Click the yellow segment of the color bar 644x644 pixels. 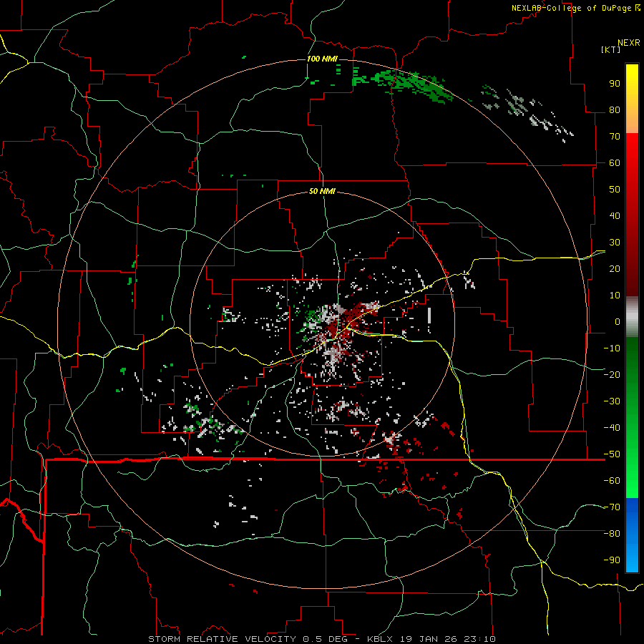[x=632, y=99]
